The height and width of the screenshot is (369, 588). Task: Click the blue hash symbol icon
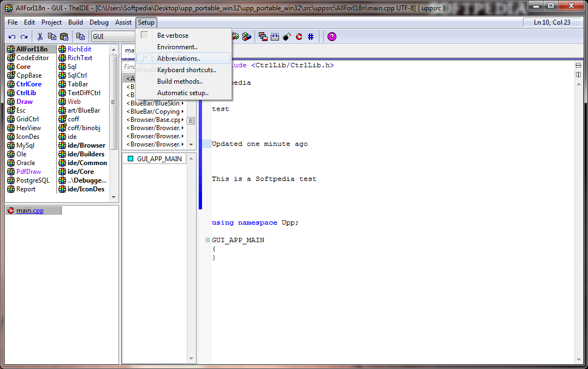tap(311, 37)
